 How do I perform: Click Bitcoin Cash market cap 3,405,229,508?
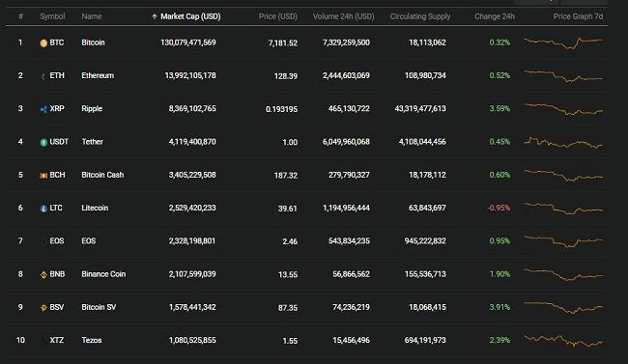click(192, 175)
